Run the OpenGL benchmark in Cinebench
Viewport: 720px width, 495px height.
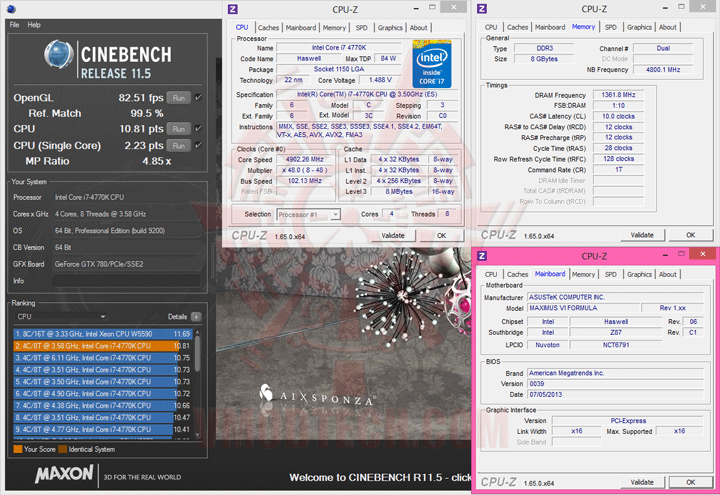click(179, 98)
